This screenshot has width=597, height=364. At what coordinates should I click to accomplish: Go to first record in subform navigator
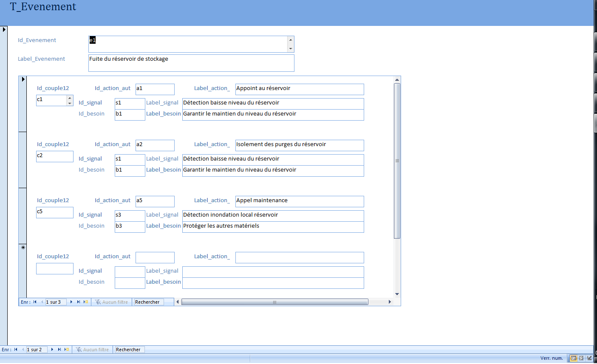35,302
